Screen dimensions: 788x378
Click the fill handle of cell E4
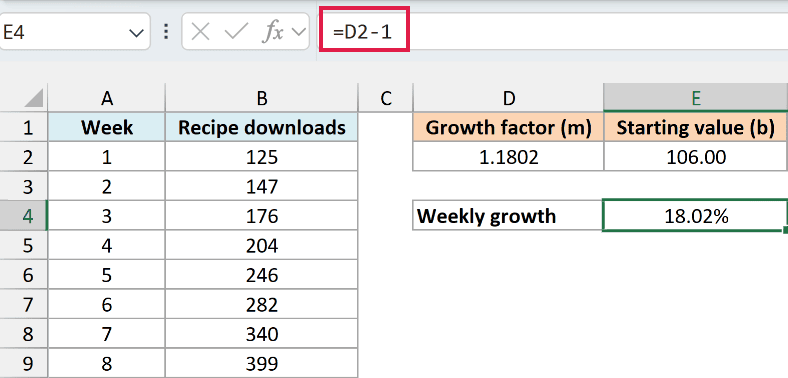[x=785, y=230]
